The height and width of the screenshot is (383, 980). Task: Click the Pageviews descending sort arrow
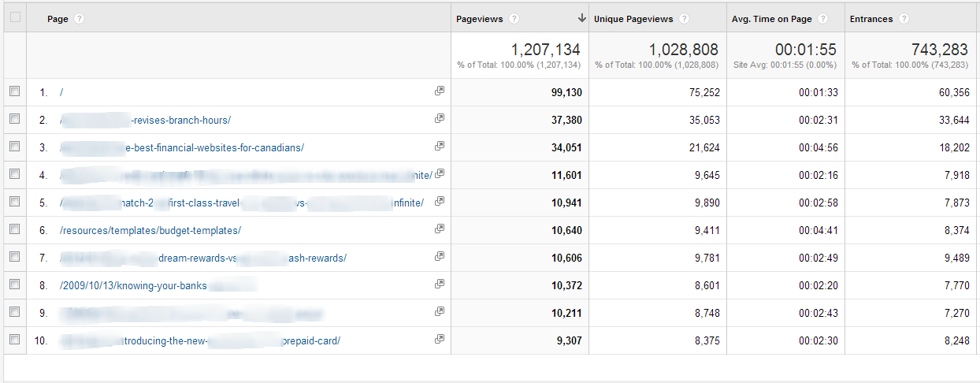(x=581, y=18)
